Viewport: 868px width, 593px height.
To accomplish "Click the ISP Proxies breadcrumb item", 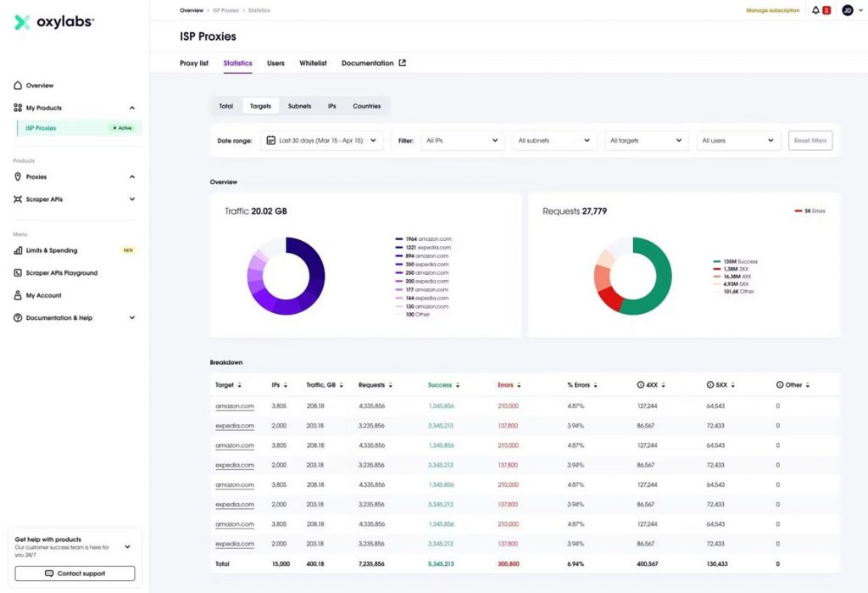I will tap(225, 10).
